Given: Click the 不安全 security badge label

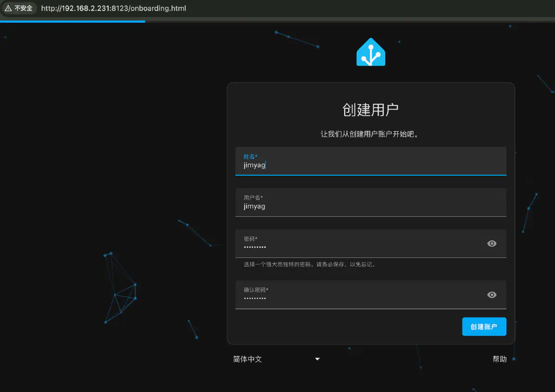Looking at the screenshot, I should pyautogui.click(x=24, y=8).
